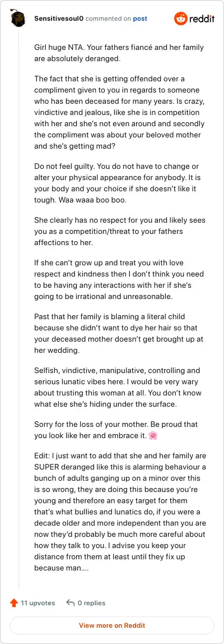This screenshot has width=224, height=644.
Task: Click the reply arrow icon
Action: (x=70, y=603)
